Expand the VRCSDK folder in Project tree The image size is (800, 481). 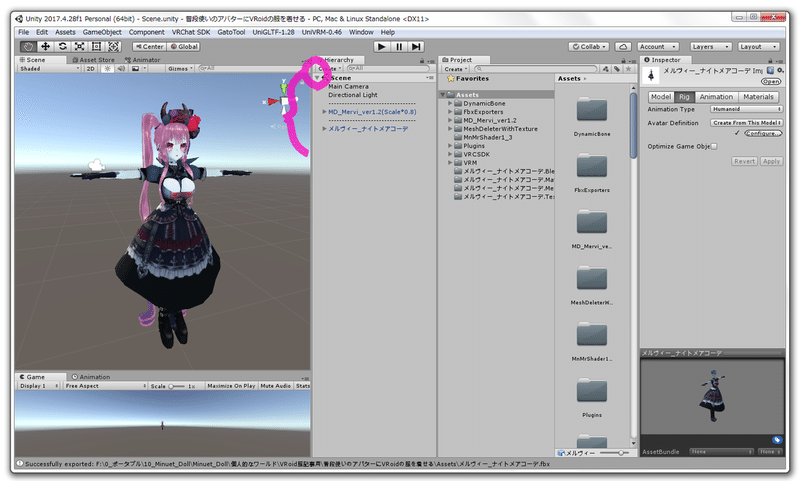(x=450, y=154)
